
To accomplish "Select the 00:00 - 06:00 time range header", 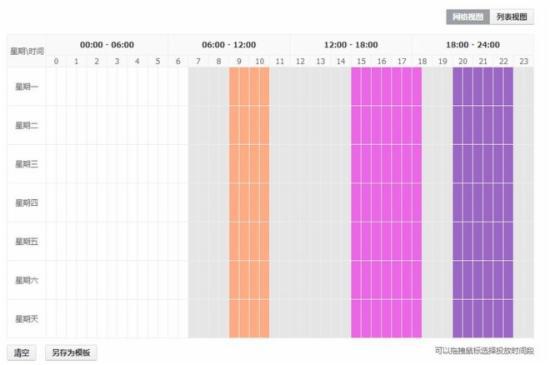I will (107, 45).
